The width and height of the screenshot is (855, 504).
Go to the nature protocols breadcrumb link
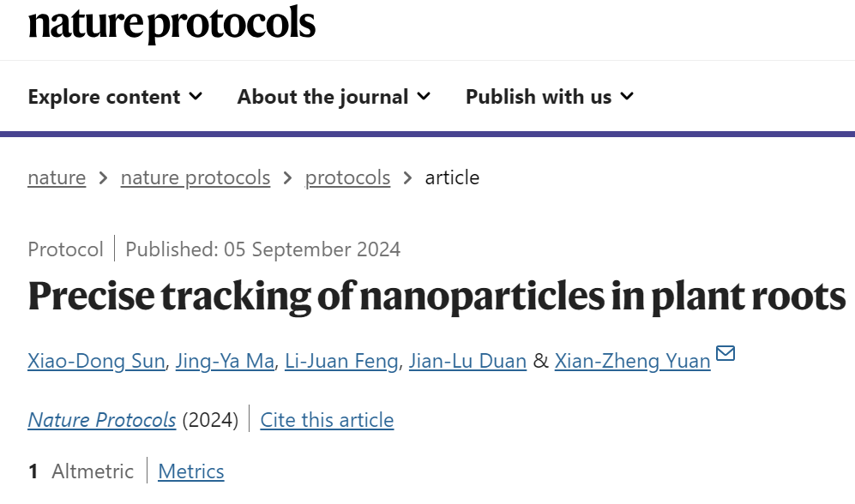pyautogui.click(x=196, y=177)
